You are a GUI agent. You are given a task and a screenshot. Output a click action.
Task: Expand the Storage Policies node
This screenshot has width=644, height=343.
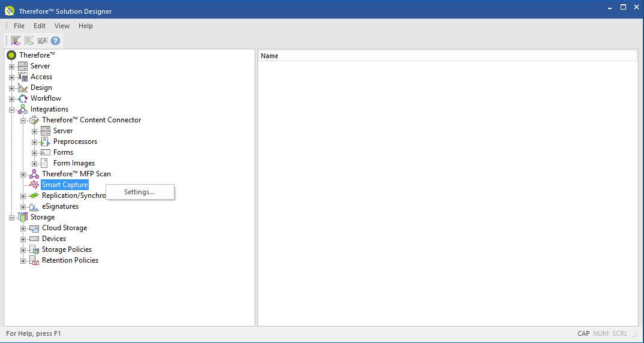[x=23, y=250]
